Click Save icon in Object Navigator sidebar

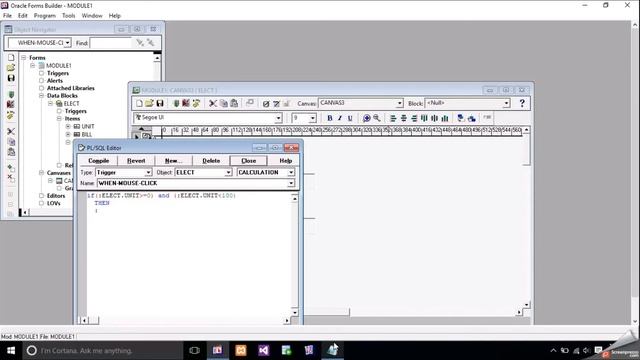pyautogui.click(x=11, y=78)
